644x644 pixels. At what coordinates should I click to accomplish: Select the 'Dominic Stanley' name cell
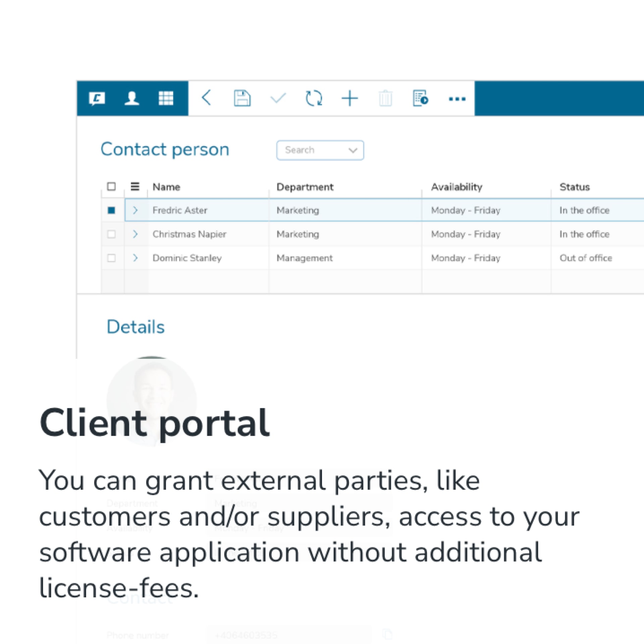click(x=187, y=258)
